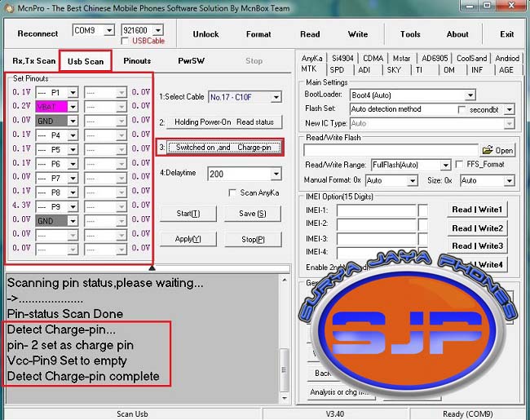530x420 pixels.
Task: Enable the FFS_Format checkbox
Action: click(459, 165)
